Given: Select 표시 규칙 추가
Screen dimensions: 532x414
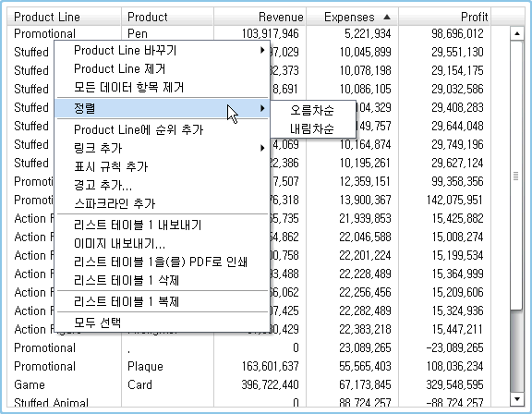Looking at the screenshot, I should coord(163,166).
